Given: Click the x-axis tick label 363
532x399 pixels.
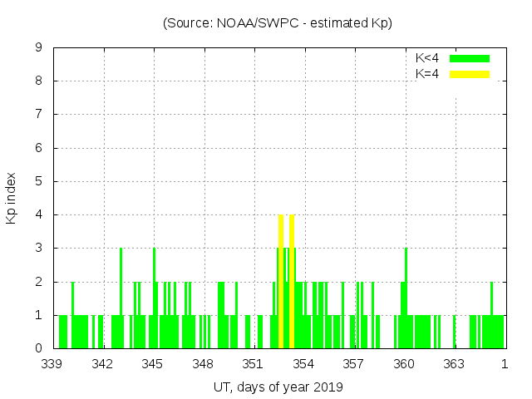Looking at the screenshot, I should 454,364.
